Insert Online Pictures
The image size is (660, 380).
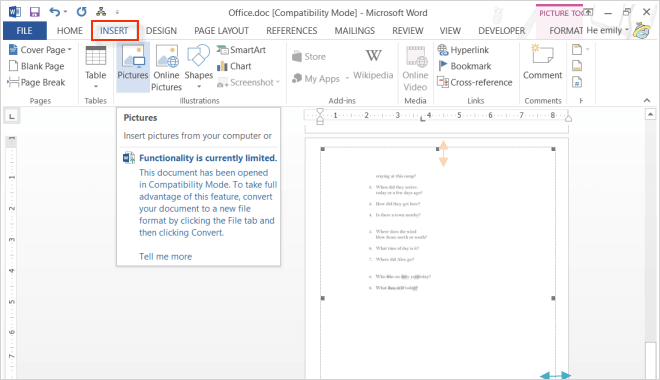[x=166, y=67]
